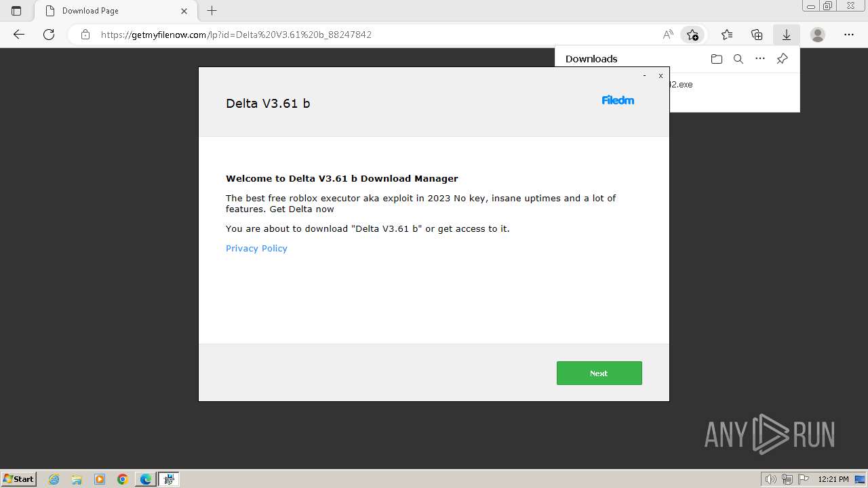Open Read aloud in address bar
868x488 pixels.
pyautogui.click(x=668, y=35)
